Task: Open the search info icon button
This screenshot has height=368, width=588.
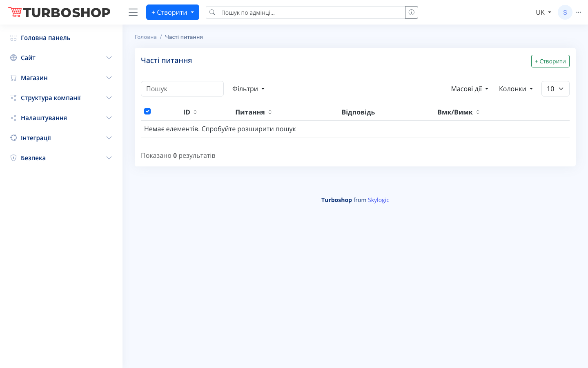Action: coord(412,12)
